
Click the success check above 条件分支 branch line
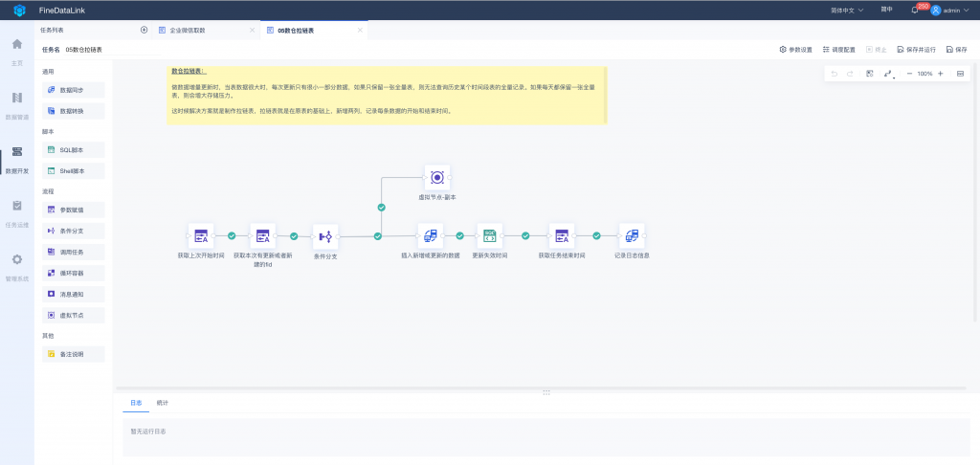tap(381, 207)
